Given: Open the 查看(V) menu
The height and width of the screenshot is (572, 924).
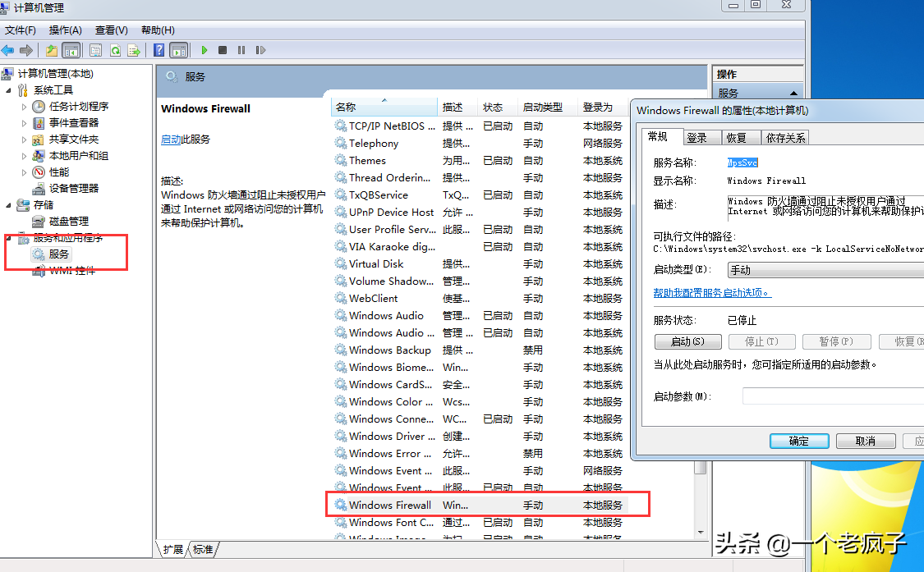Looking at the screenshot, I should pyautogui.click(x=112, y=30).
